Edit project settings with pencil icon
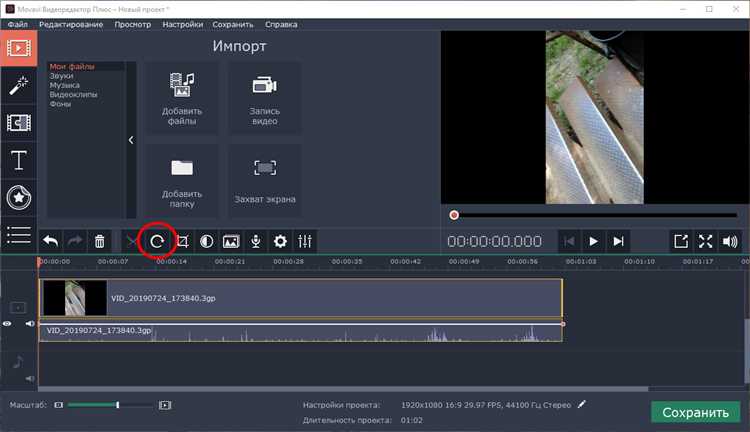 (582, 405)
